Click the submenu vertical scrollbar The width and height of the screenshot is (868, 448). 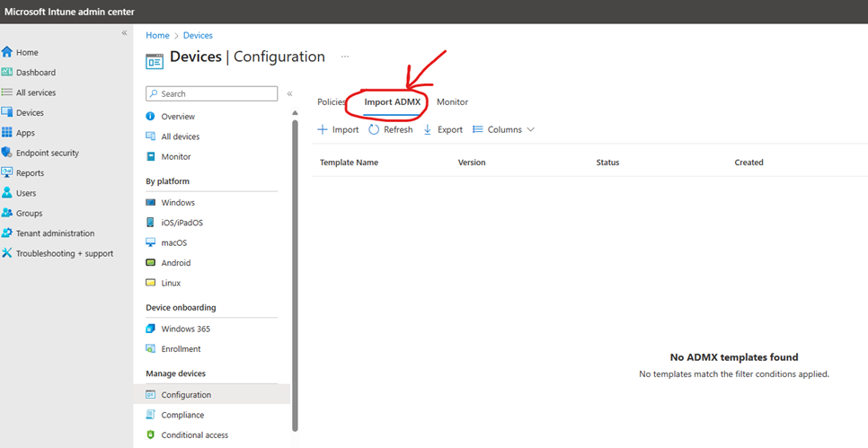pos(295,275)
